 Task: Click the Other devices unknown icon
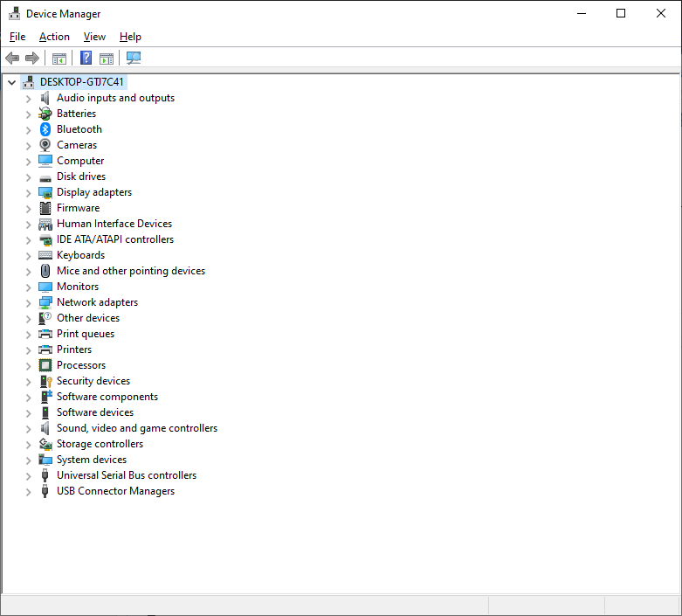point(45,318)
